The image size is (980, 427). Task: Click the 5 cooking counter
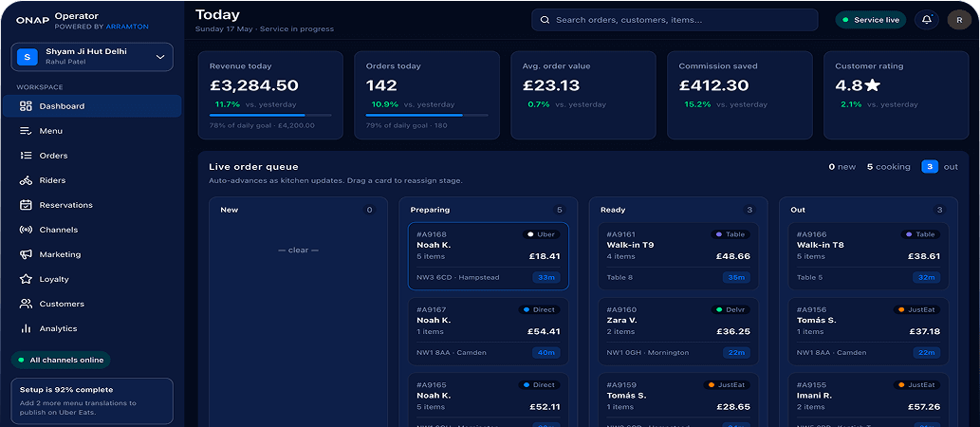click(888, 167)
